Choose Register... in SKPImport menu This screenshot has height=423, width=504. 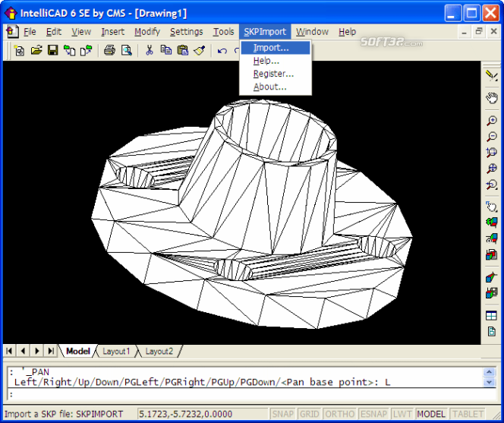point(276,74)
